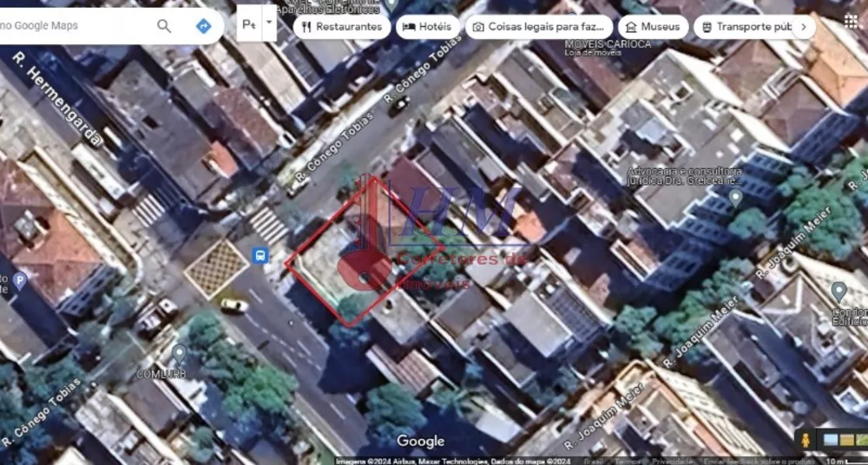Open directions with the blue arrow icon
This screenshot has height=465, width=868.
(204, 26)
